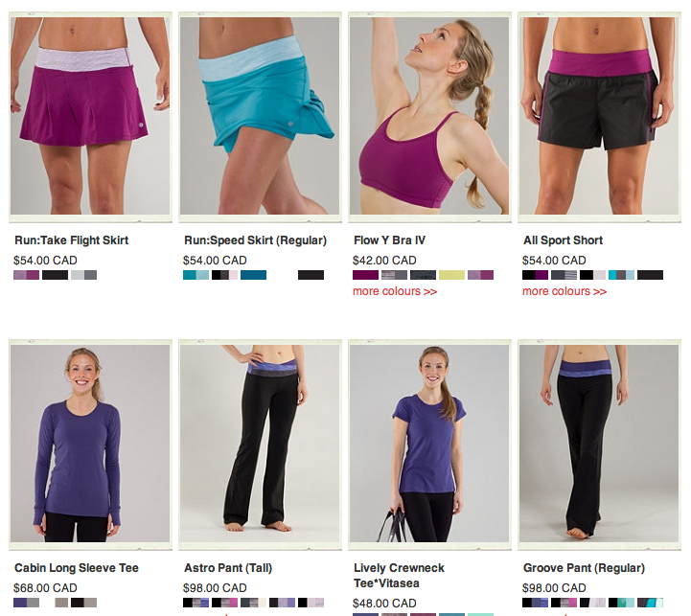Choose dark blue swatch under Speed Skirt
The width and height of the screenshot is (691, 616).
(x=253, y=275)
